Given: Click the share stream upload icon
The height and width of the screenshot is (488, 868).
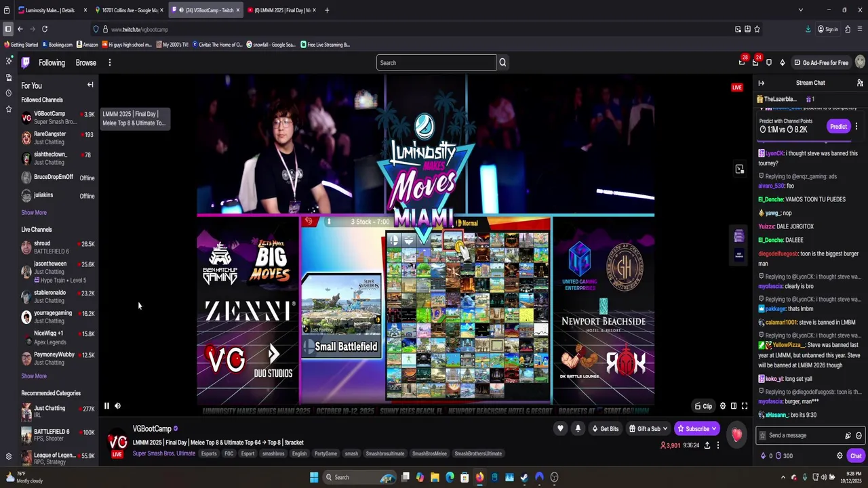Looking at the screenshot, I should [707, 445].
